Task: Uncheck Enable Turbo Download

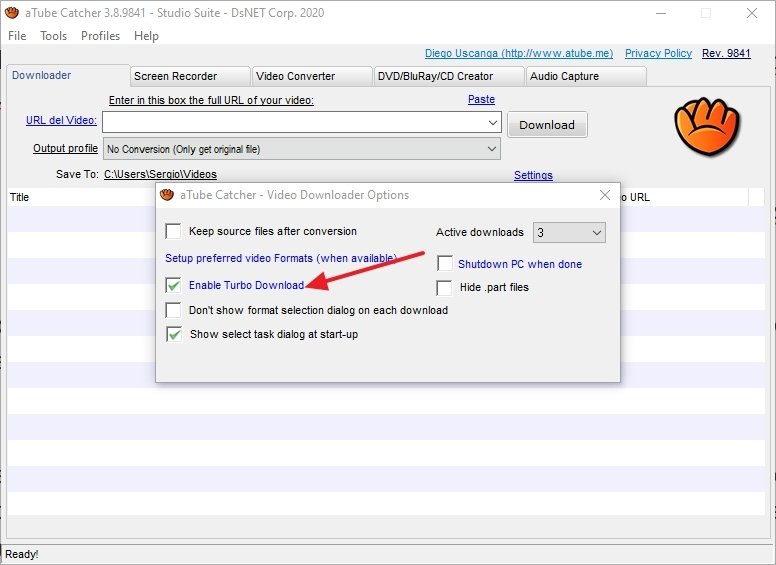Action: coord(173,285)
